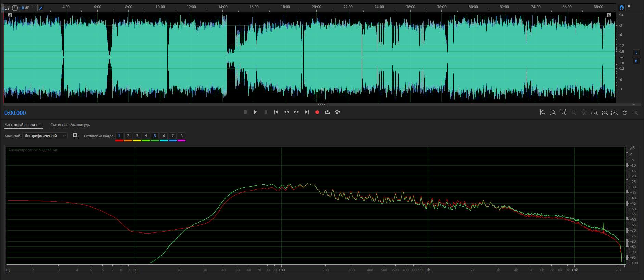Toggle hold frame 3 (yellow)

click(137, 136)
